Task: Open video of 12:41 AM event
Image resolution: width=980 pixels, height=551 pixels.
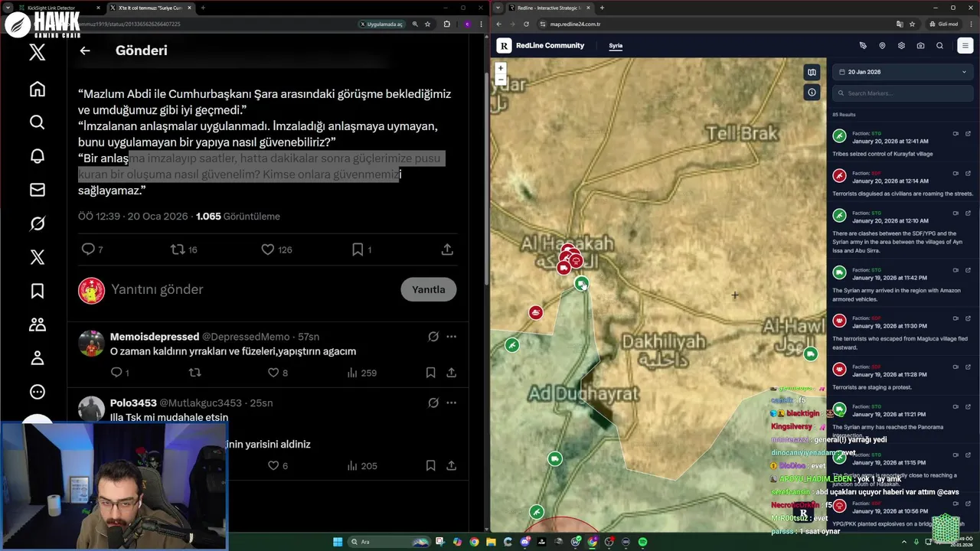Action: click(x=955, y=134)
